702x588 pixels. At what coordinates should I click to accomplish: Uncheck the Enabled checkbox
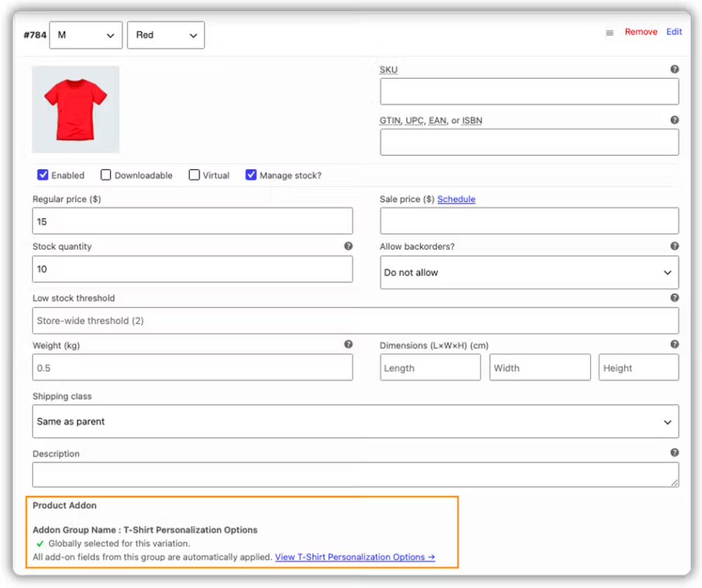[x=43, y=174]
